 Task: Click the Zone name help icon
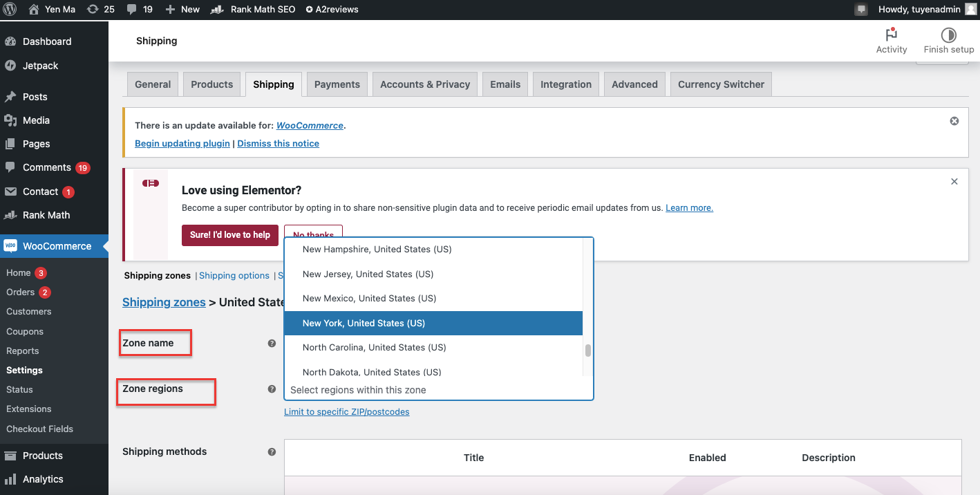[x=272, y=344]
